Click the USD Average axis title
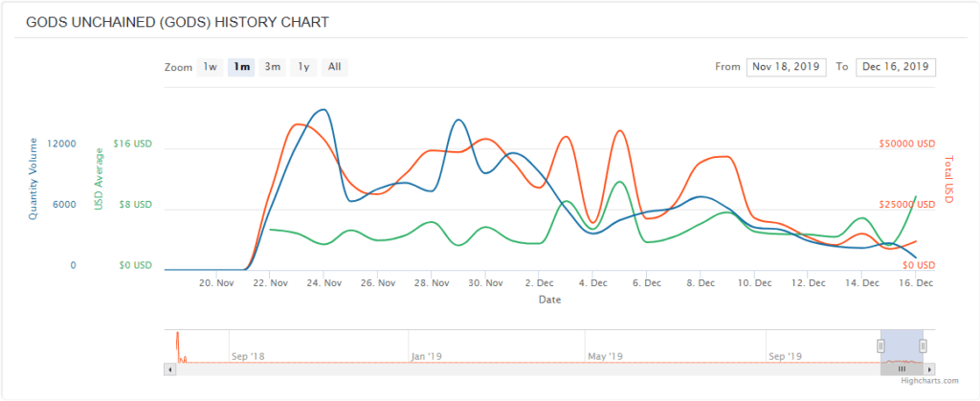980x401 pixels. pos(99,179)
